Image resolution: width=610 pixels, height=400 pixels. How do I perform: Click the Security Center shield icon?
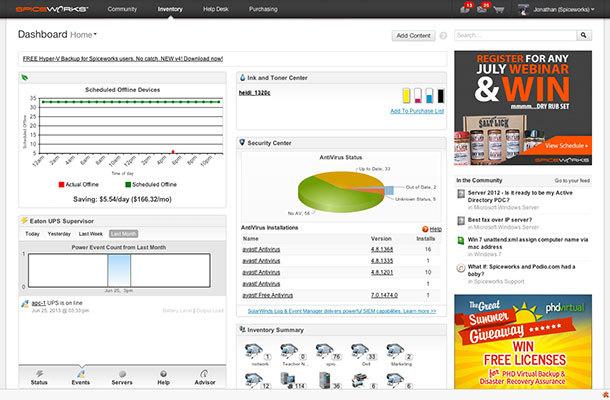[242, 143]
